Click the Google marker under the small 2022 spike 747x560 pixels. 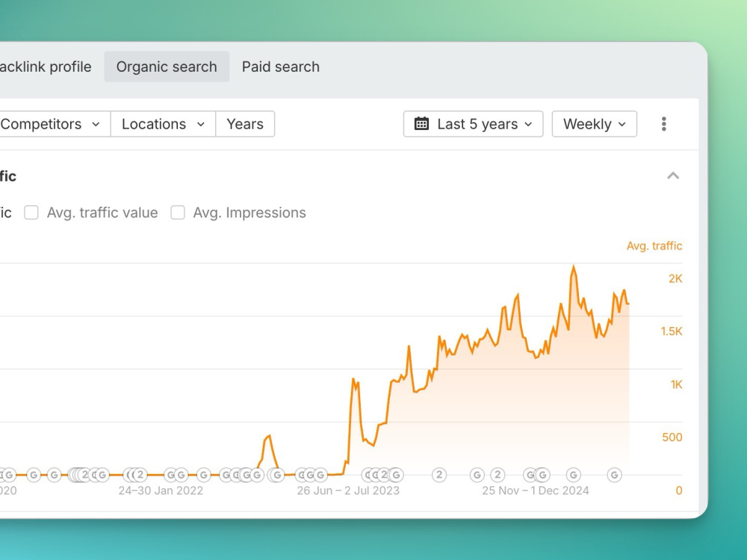(x=277, y=475)
